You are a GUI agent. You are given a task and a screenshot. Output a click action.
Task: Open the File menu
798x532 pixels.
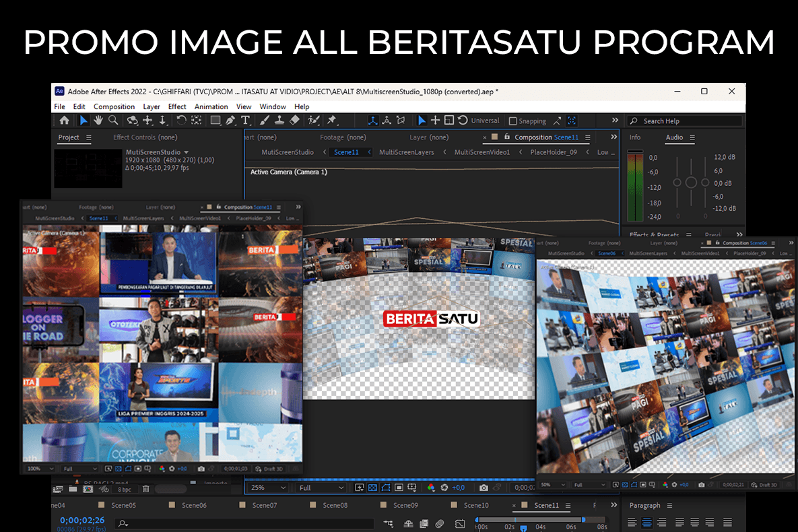59,106
